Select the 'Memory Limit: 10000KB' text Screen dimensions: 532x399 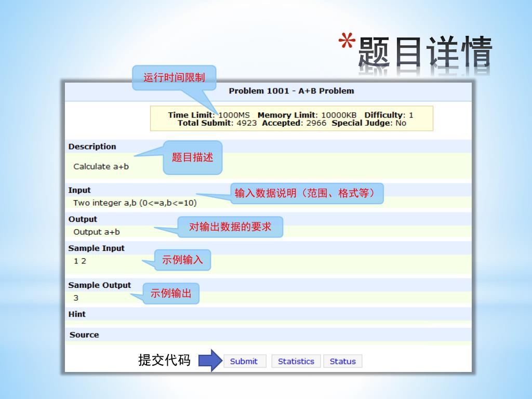coord(307,115)
